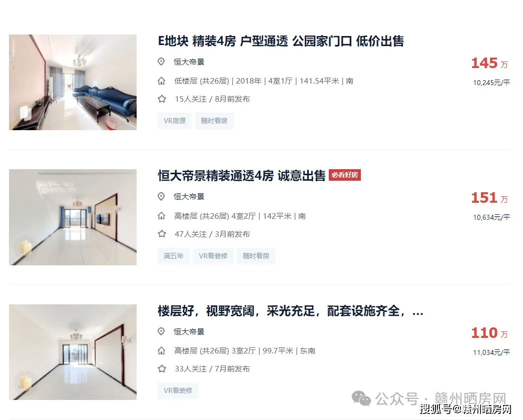The image size is (523, 420).
Task: Click the red 必看好房 badge
Action: click(344, 175)
